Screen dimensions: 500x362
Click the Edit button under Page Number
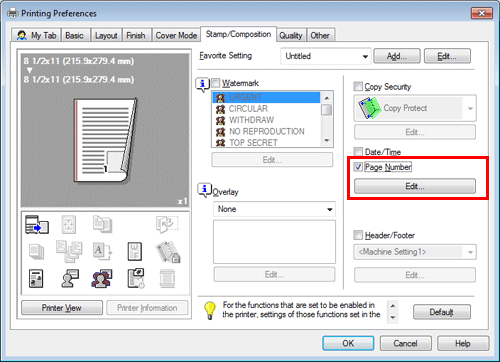(415, 186)
